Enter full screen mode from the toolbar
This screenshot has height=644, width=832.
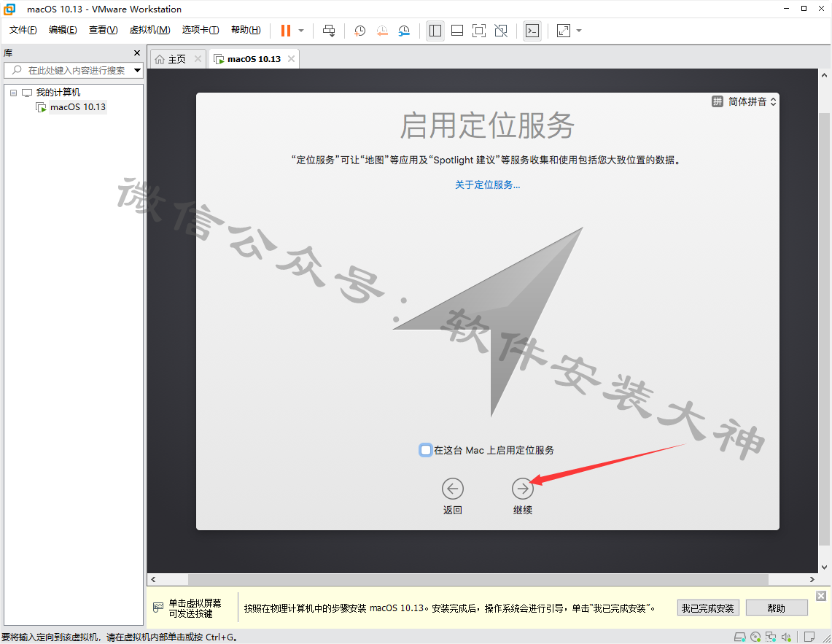pyautogui.click(x=479, y=31)
